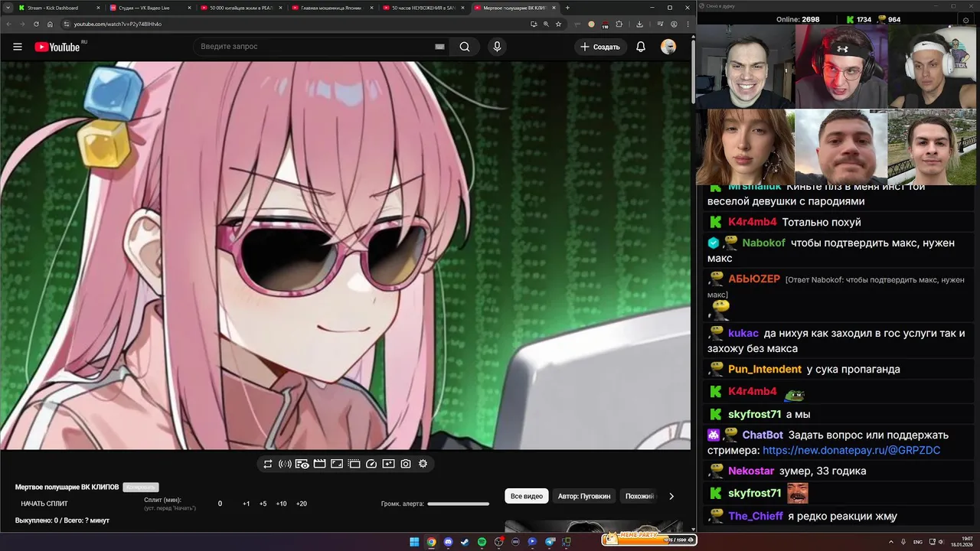Open Steam from the taskbar
980x551 pixels.
click(465, 542)
